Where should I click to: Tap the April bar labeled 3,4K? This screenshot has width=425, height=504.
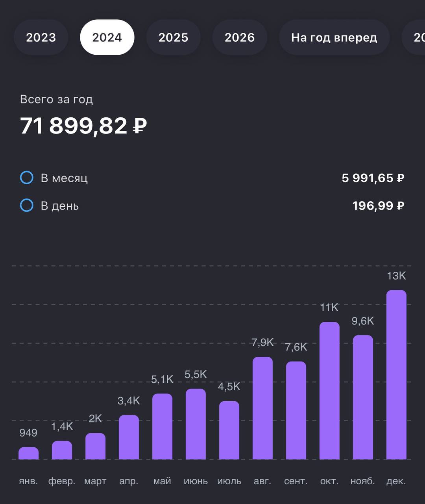click(129, 437)
